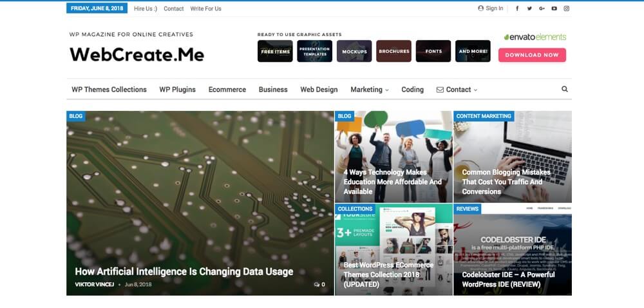
Task: Go to Ecommerce menu item
Action: pyautogui.click(x=227, y=90)
